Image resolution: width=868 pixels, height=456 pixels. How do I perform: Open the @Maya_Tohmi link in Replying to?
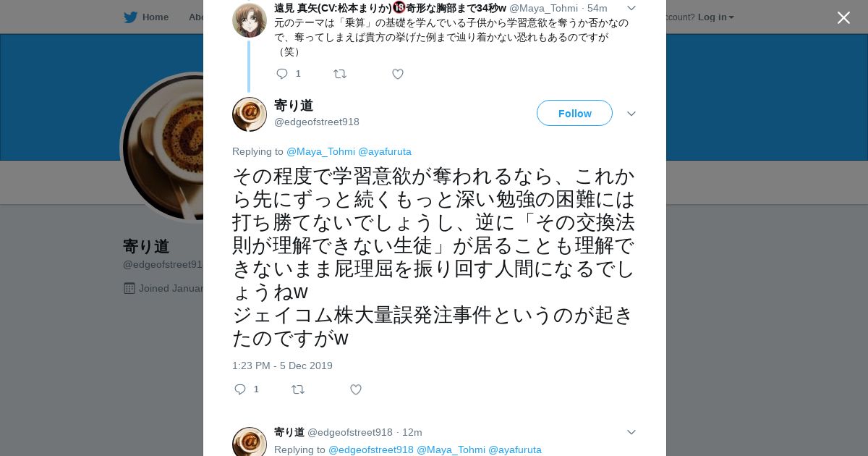pyautogui.click(x=320, y=151)
